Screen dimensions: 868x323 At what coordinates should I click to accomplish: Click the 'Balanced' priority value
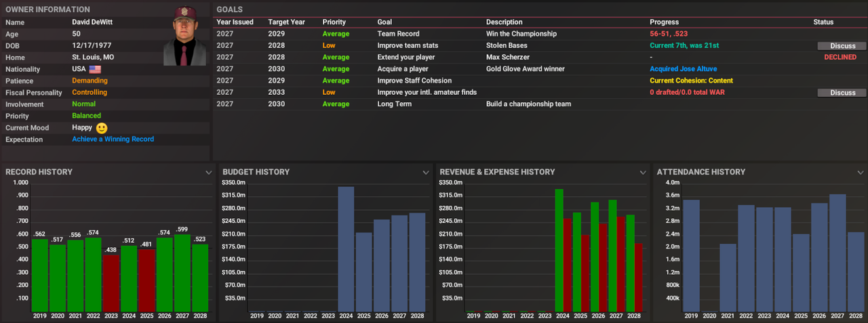pyautogui.click(x=87, y=116)
